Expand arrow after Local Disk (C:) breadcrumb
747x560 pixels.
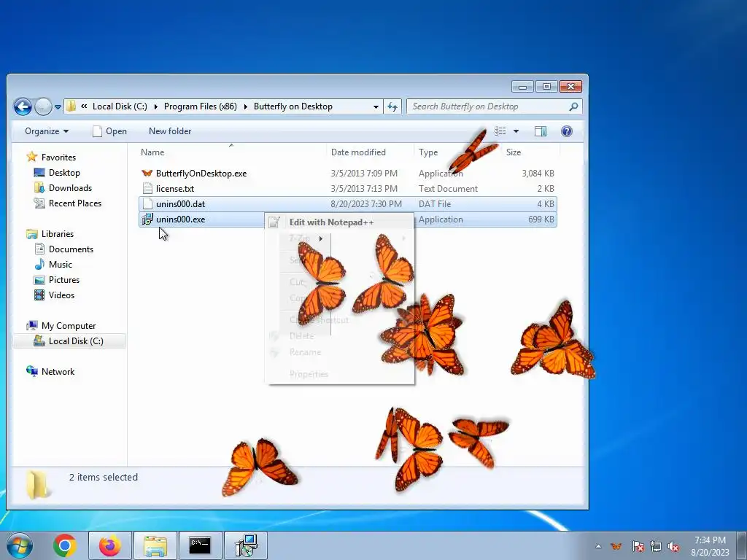(156, 106)
